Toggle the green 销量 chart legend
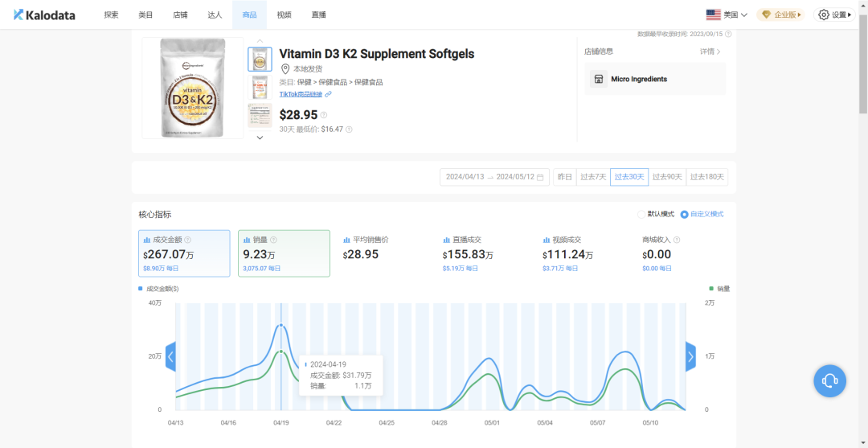Image resolution: width=868 pixels, height=448 pixels. 719,289
